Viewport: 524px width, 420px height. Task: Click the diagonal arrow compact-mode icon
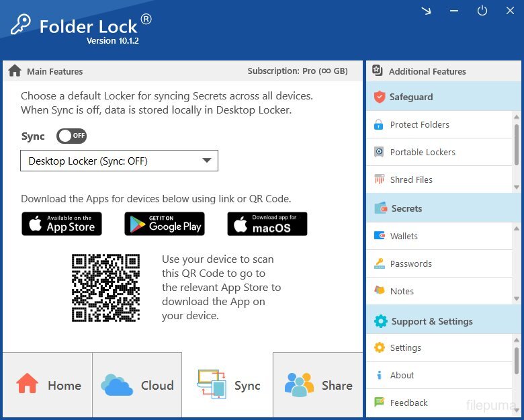(x=426, y=11)
